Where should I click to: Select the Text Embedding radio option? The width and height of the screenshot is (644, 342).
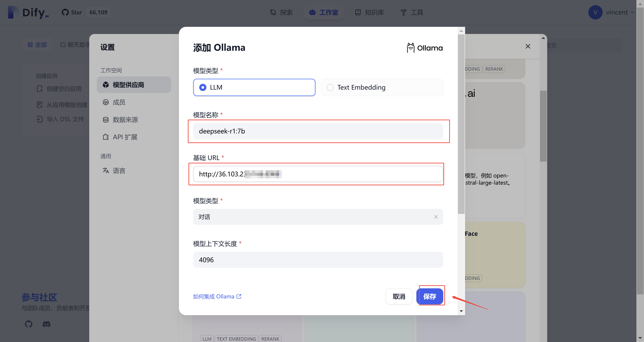point(382,87)
